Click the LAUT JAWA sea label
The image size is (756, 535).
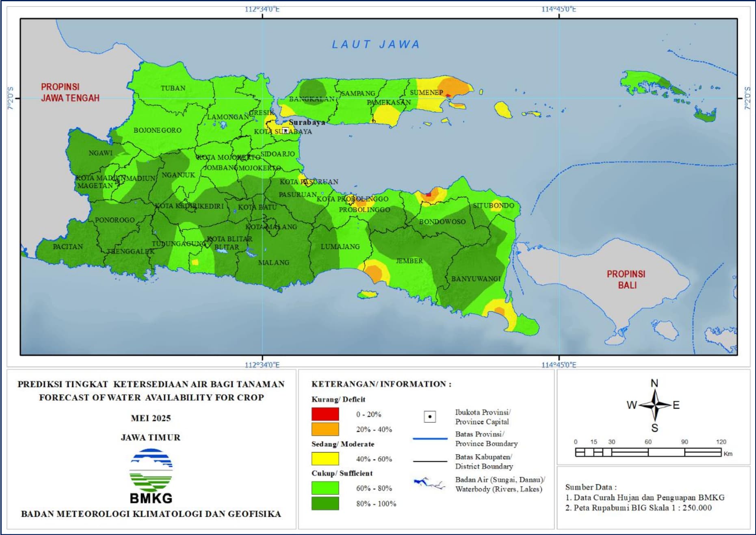pos(376,44)
